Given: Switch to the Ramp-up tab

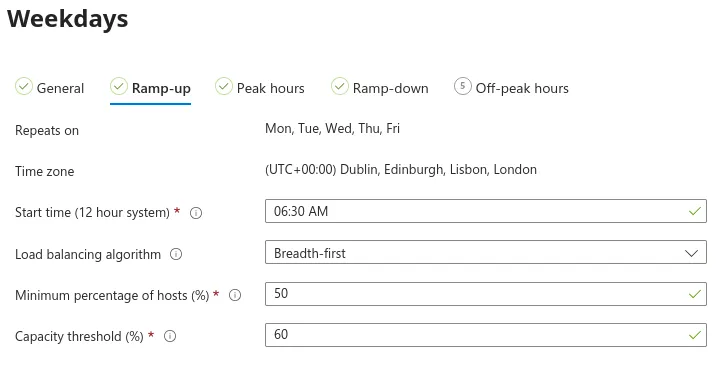Looking at the screenshot, I should 150,88.
